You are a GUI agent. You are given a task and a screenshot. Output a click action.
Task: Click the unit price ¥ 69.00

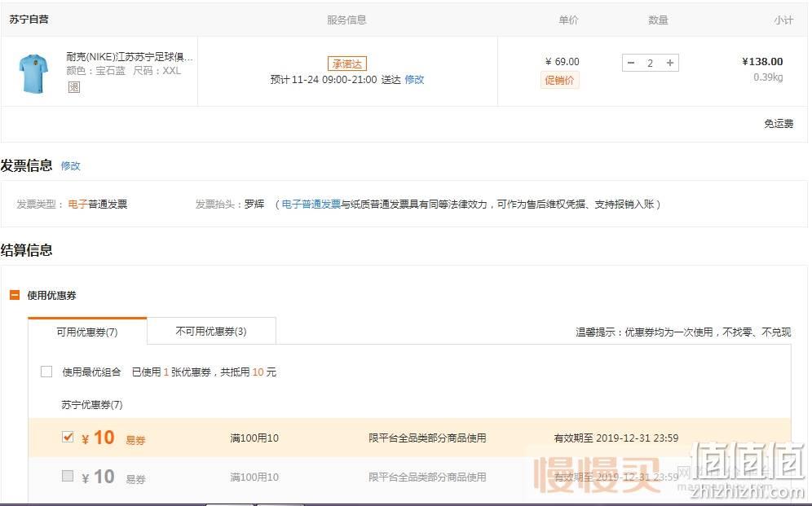[x=563, y=62]
